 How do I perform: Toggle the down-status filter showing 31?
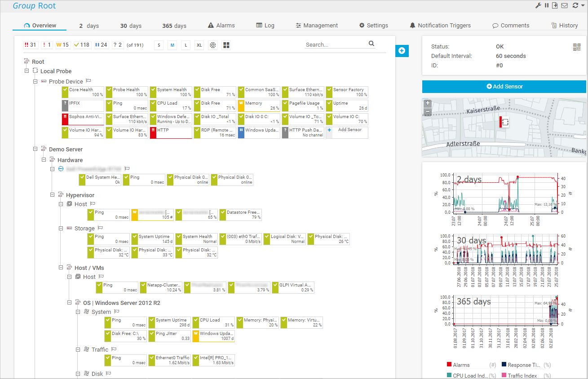point(31,45)
